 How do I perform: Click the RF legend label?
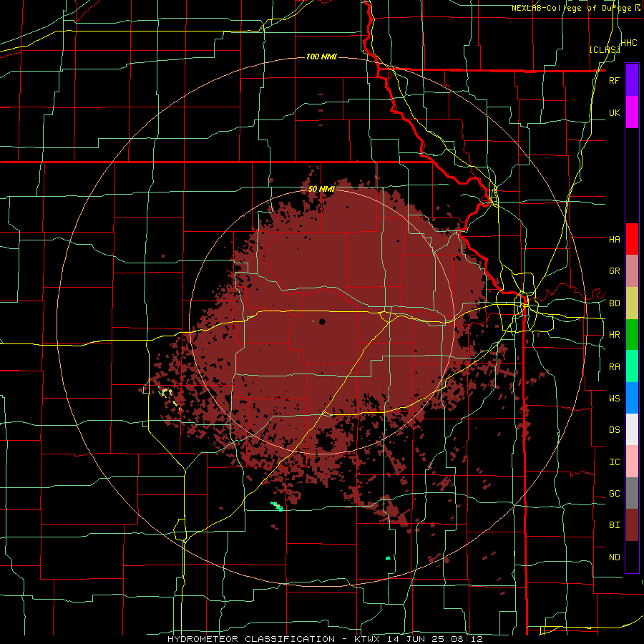click(614, 80)
